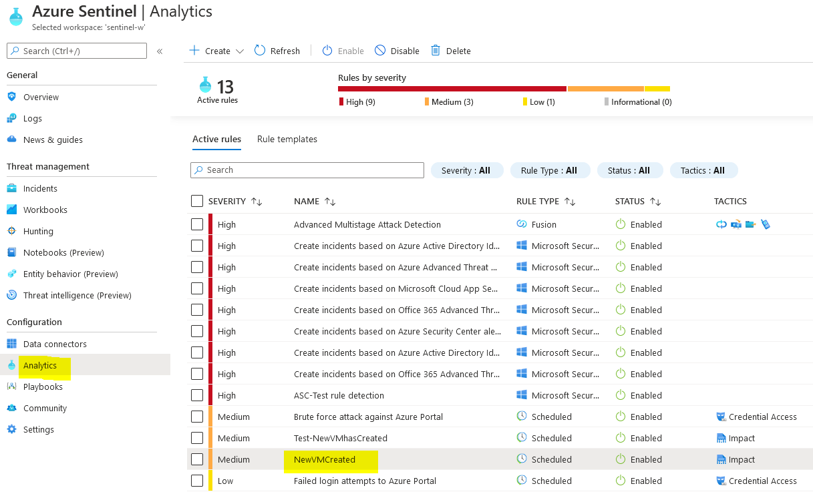813x504 pixels.
Task: Check the ASC-Test rule detection row
Action: 197,395
